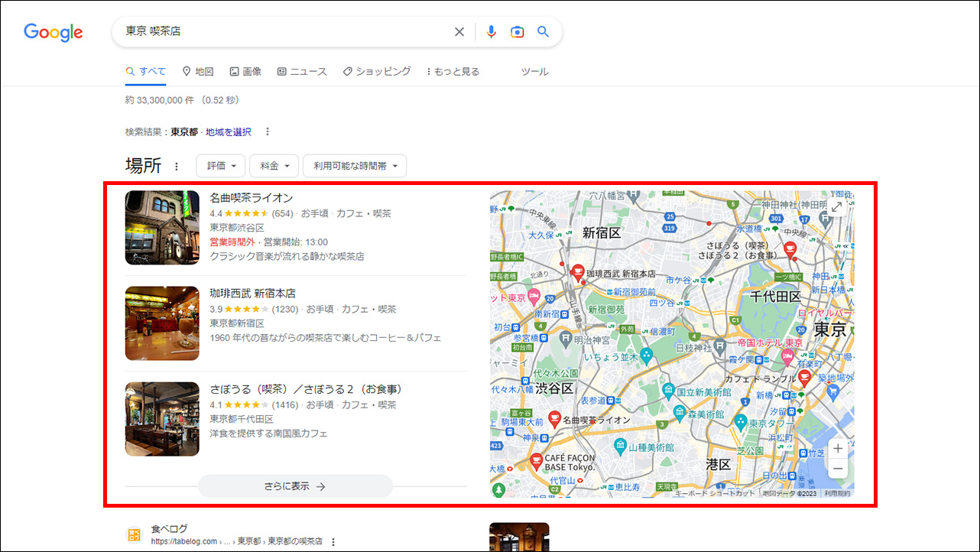Click the さぼうる red map pin
980x552 pixels.
click(x=790, y=248)
